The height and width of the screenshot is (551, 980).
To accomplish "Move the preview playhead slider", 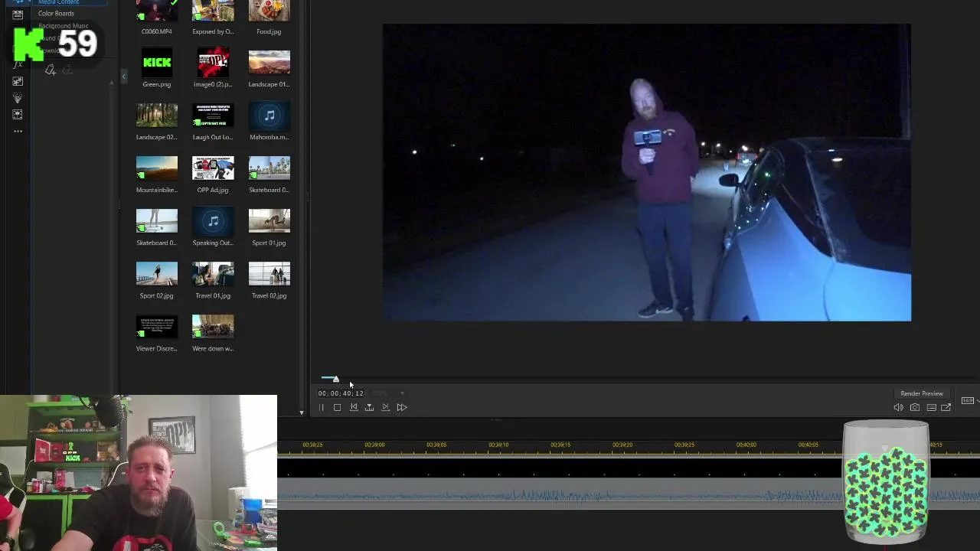I will click(x=335, y=379).
